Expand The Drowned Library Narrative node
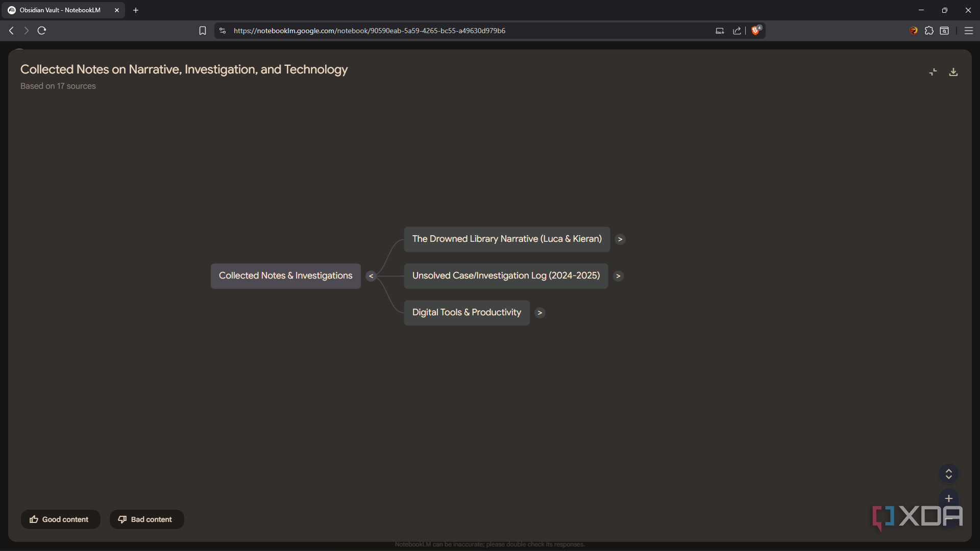The width and height of the screenshot is (980, 551). pos(620,239)
